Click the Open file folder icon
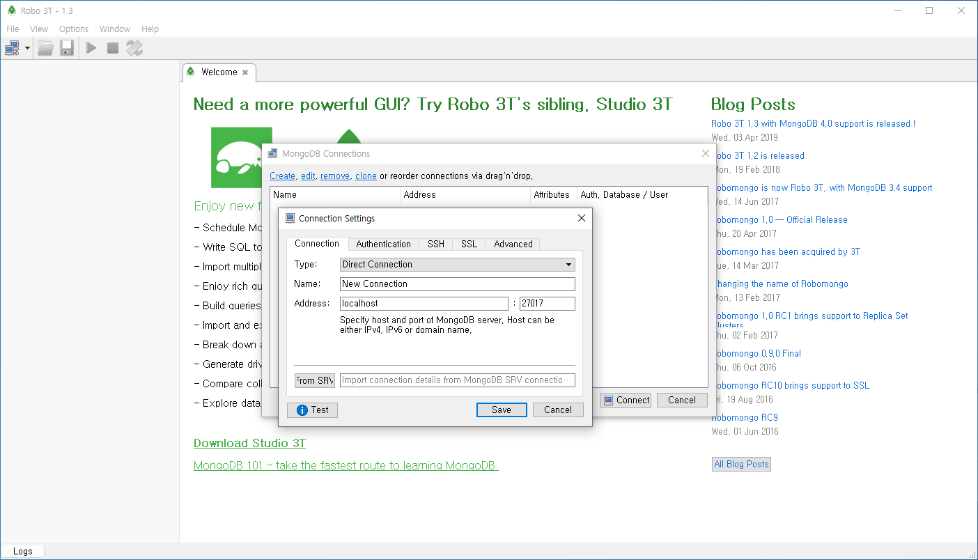978x560 pixels. click(x=45, y=48)
